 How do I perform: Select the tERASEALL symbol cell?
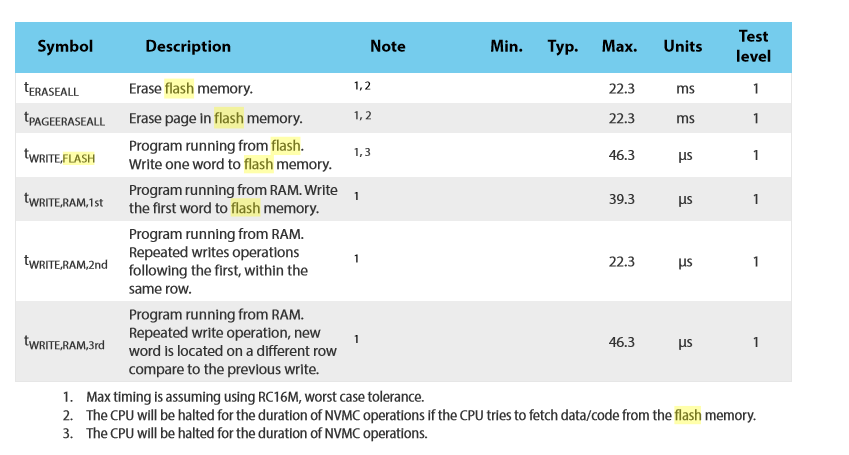51,89
